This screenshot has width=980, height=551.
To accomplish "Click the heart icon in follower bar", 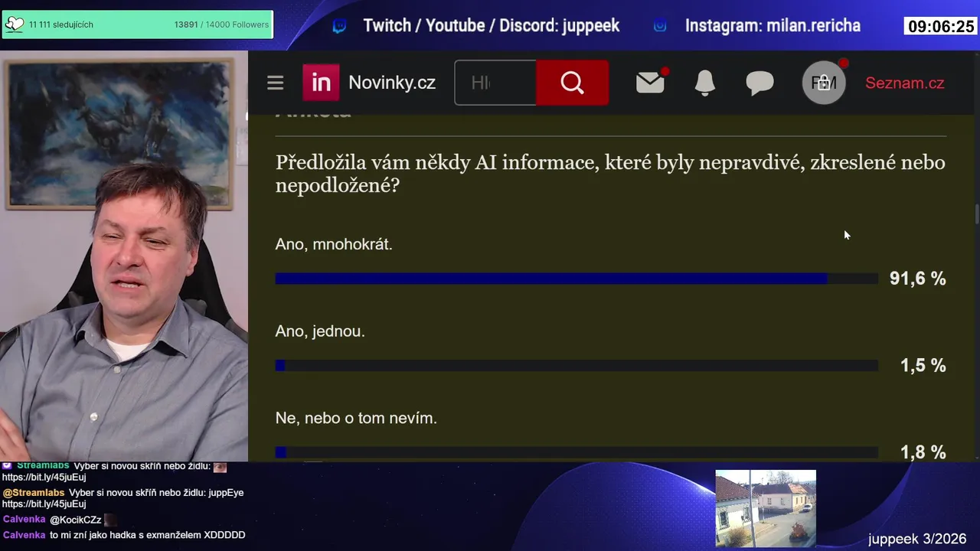I will 14,24.
